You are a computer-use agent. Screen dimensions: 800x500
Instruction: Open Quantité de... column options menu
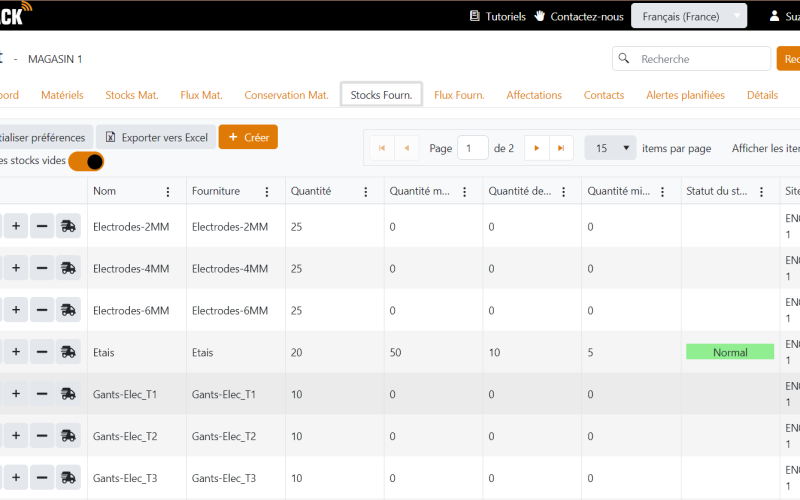tap(564, 191)
